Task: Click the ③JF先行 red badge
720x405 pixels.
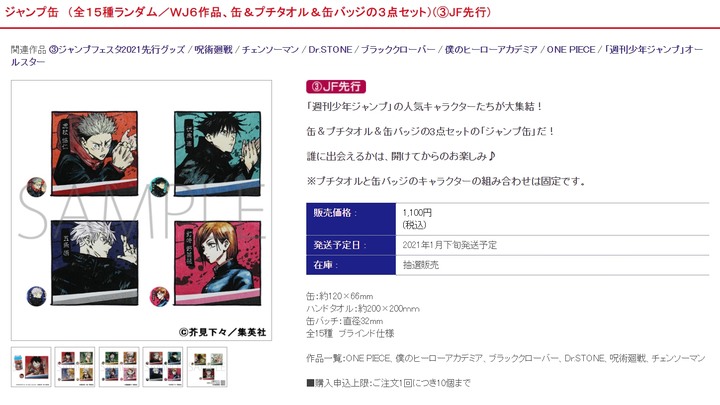Action: pyautogui.click(x=336, y=86)
